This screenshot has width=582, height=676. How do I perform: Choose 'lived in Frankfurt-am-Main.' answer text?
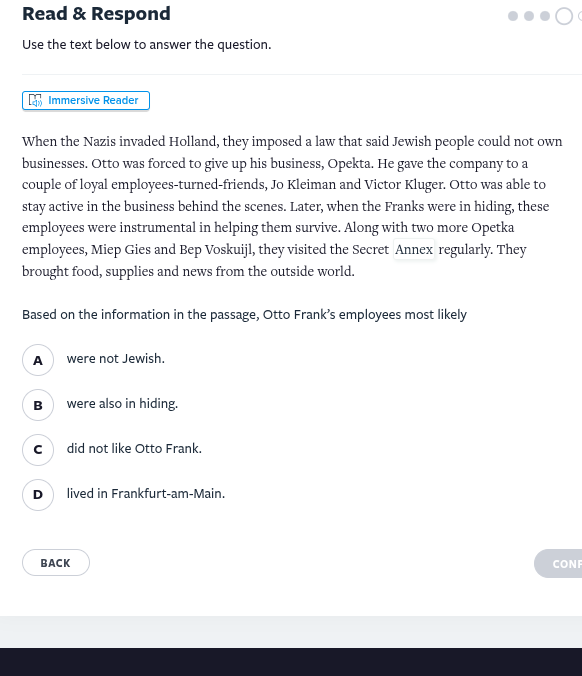click(146, 493)
